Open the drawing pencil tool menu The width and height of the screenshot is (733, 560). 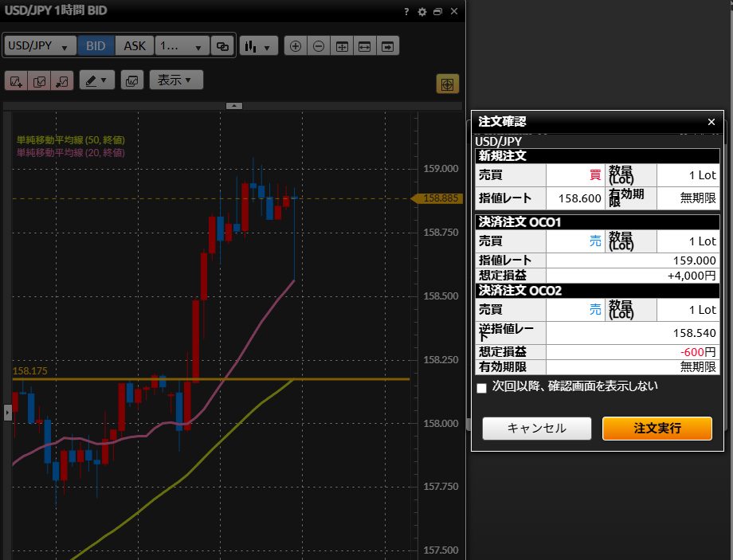[x=97, y=80]
